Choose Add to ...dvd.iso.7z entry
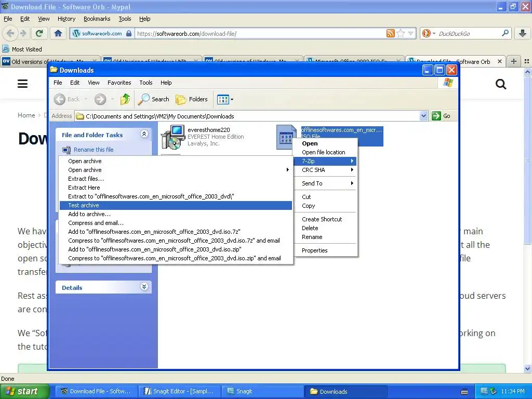The width and height of the screenshot is (532, 399). click(176, 232)
